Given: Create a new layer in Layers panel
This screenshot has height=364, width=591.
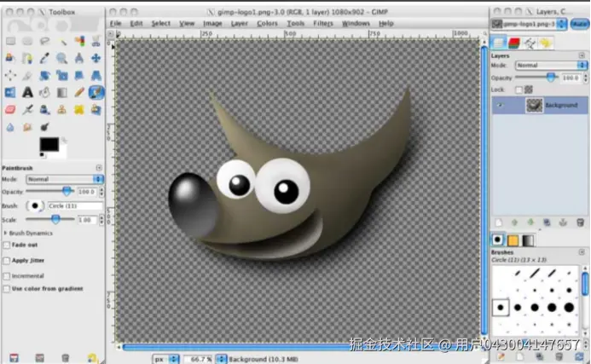Looking at the screenshot, I should pyautogui.click(x=499, y=222).
